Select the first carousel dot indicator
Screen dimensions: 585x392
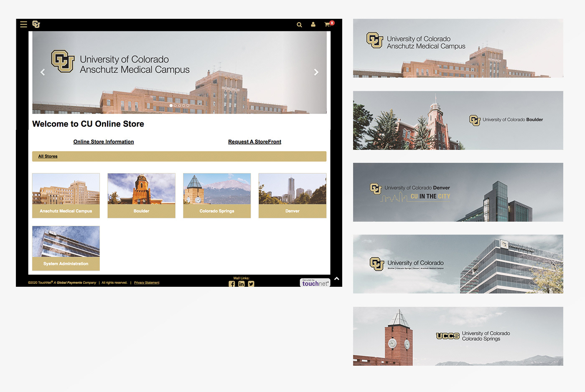click(171, 106)
